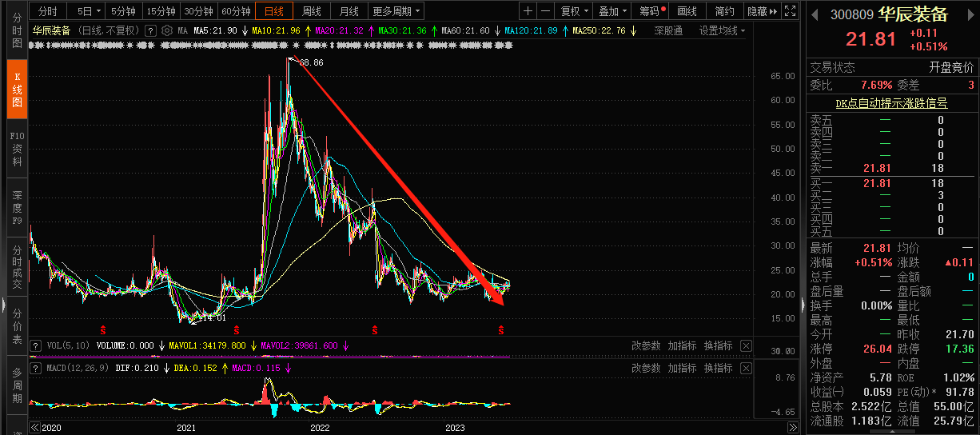Click the DK点自动提示涨跌信号 link
The height and width of the screenshot is (435, 980).
(891, 103)
